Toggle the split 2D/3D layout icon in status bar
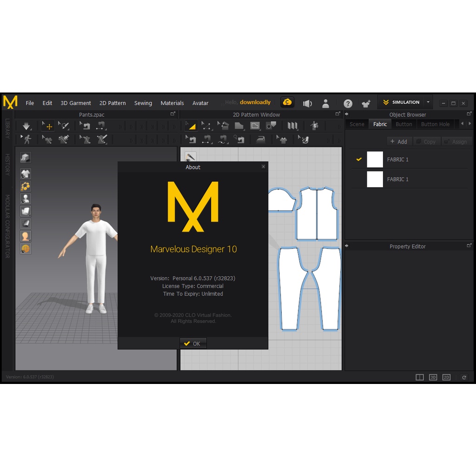 (x=420, y=377)
